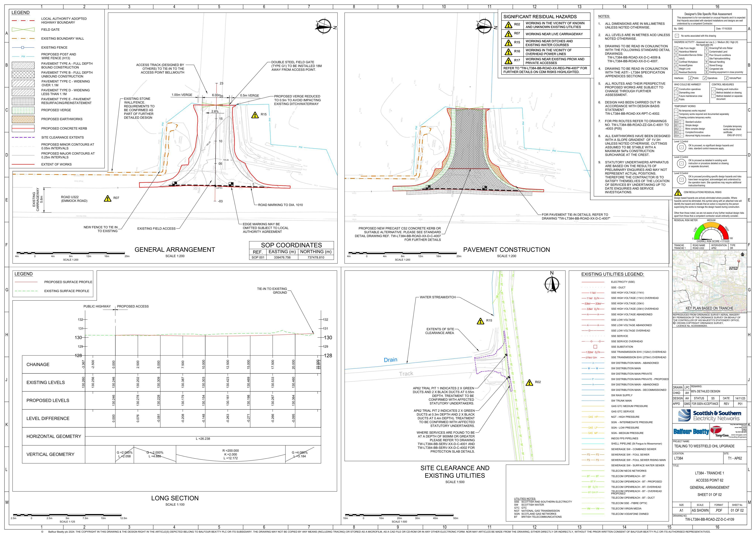The width and height of the screenshot is (756, 534).
Task: Click the R16 hazard triangle in hazards table
Action: coord(508,52)
